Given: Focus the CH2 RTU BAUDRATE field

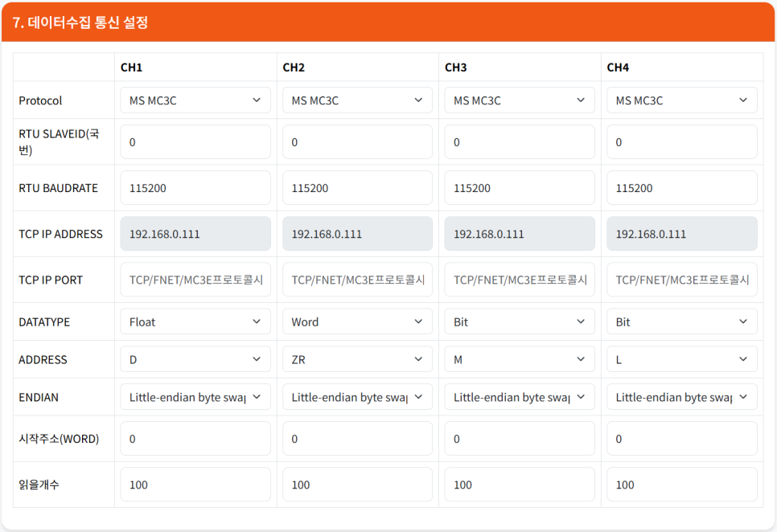Looking at the screenshot, I should [x=357, y=187].
